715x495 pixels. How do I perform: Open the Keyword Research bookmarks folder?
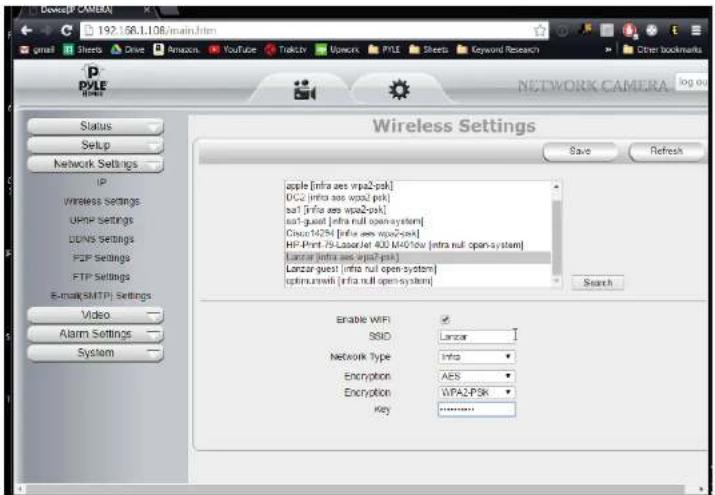coord(498,50)
